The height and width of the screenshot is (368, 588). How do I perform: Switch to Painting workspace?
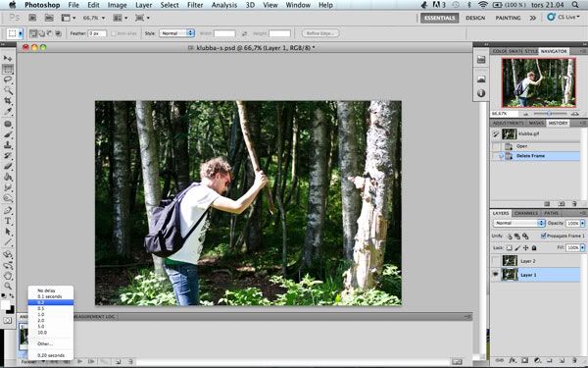[508, 18]
